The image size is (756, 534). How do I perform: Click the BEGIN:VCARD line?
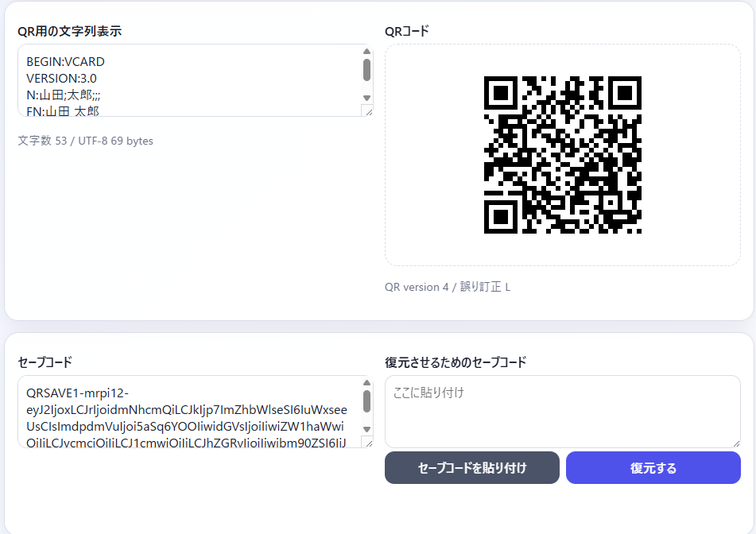(65, 62)
